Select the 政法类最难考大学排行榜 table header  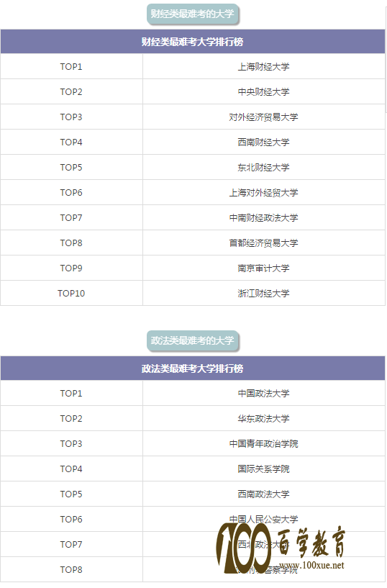point(193,368)
